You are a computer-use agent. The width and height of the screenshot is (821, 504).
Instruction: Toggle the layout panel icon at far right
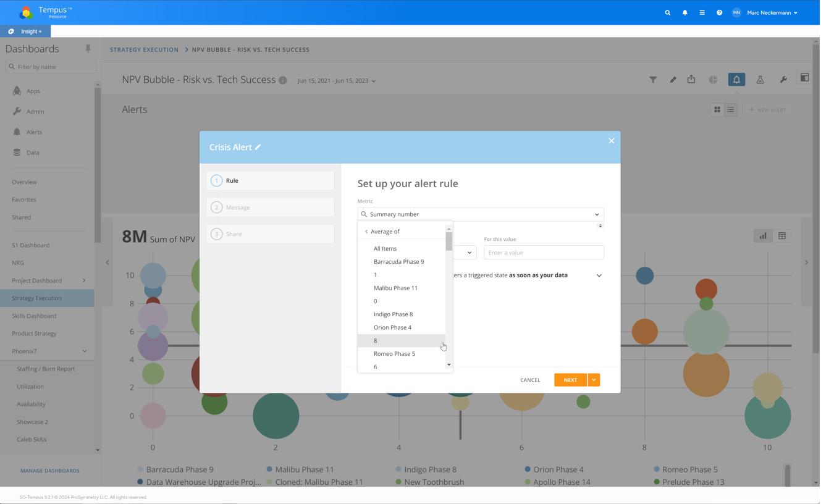click(x=804, y=78)
